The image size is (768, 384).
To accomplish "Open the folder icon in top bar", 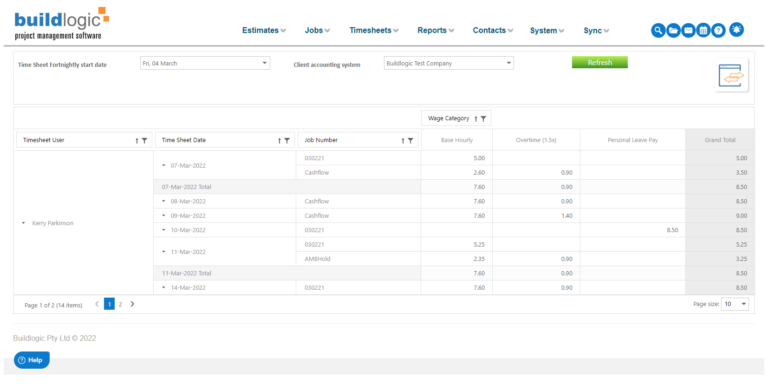I will click(673, 30).
